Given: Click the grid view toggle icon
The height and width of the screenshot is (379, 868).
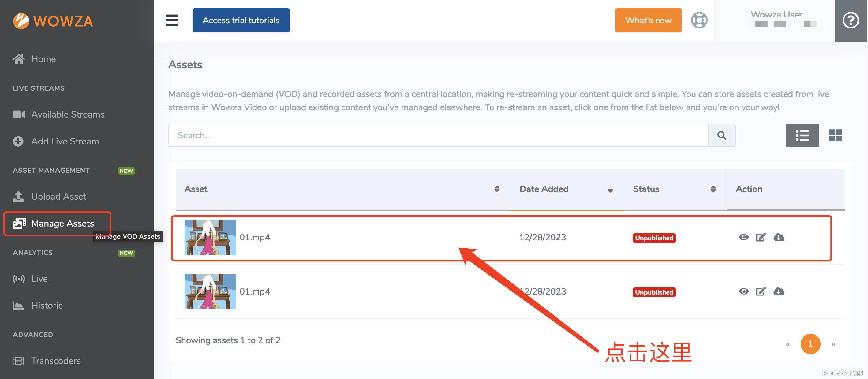Looking at the screenshot, I should [x=835, y=135].
